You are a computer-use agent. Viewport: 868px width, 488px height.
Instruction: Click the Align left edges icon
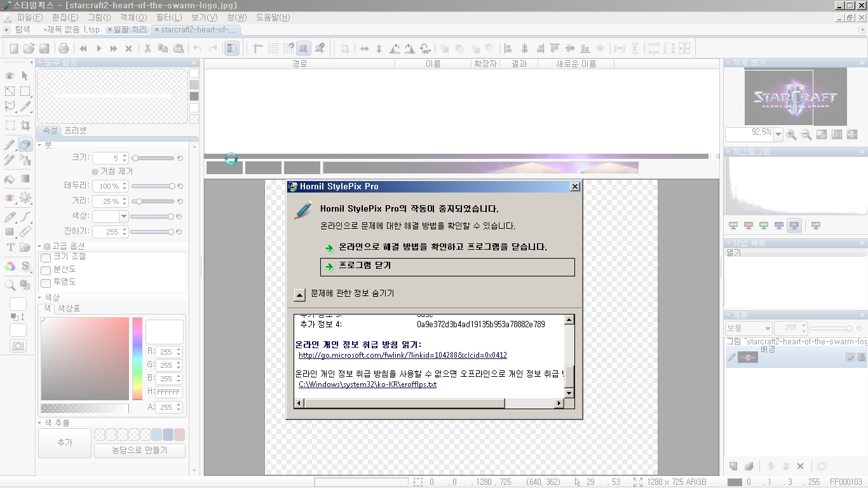tap(508, 48)
